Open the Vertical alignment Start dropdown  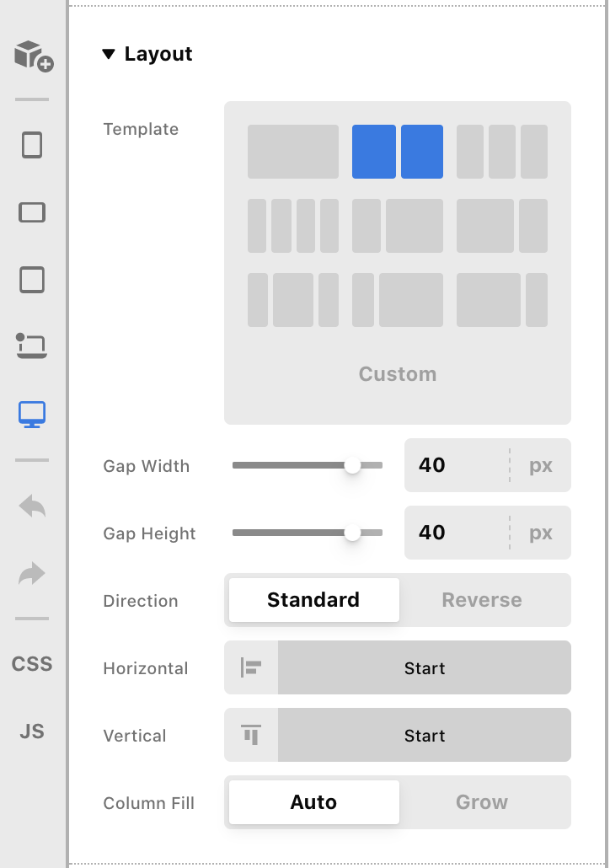tap(424, 736)
